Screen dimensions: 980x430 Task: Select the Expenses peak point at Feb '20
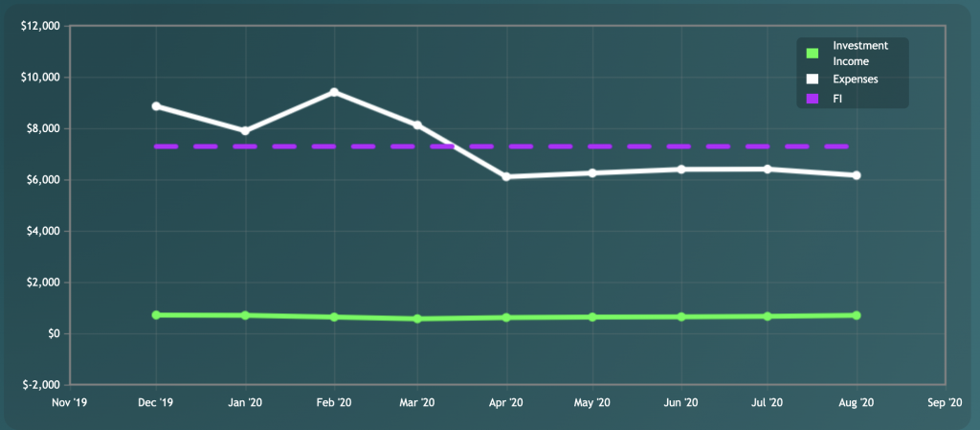334,92
